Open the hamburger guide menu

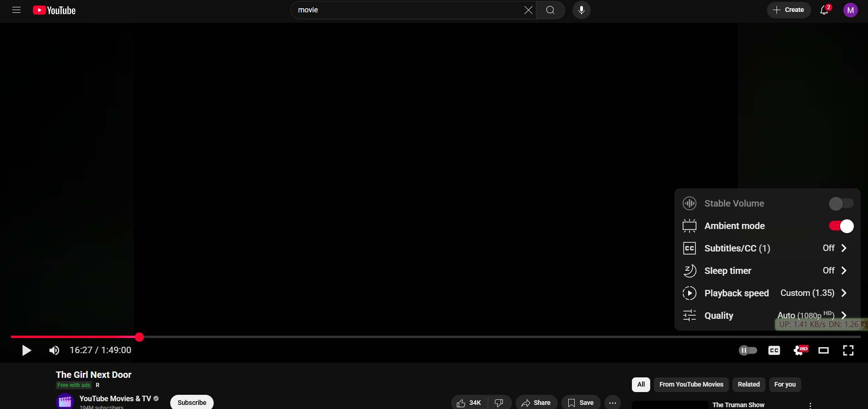pos(16,10)
